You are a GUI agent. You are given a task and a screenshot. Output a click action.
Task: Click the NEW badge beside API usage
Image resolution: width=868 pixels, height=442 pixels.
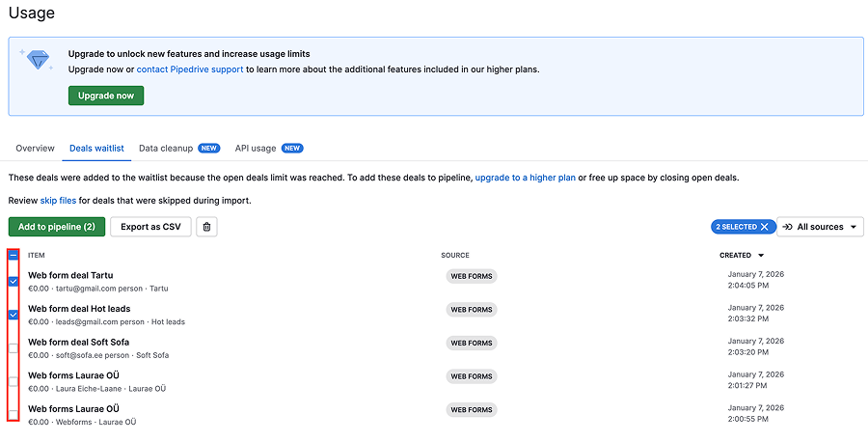[292, 149]
